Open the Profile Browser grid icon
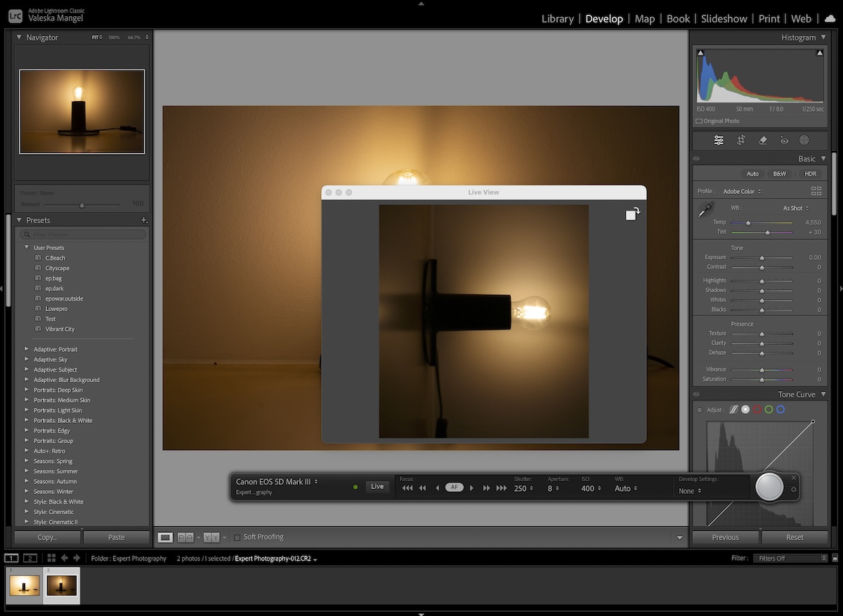The image size is (843, 616). coord(816,190)
